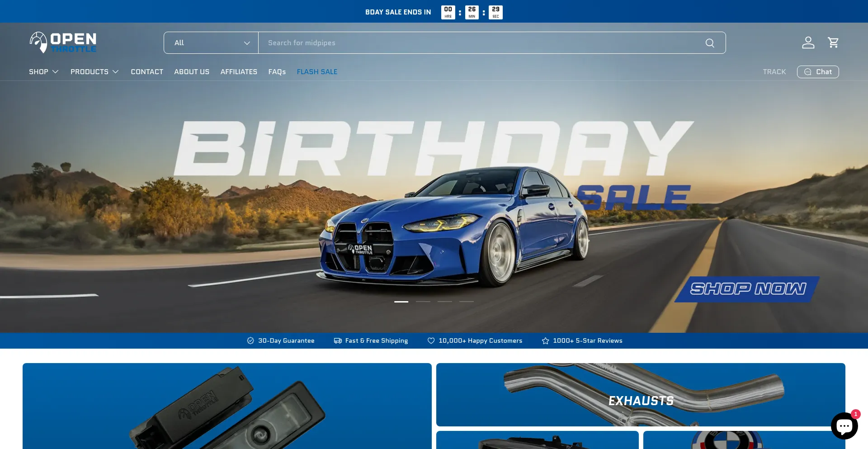Click the 5-Star Reviews star icon
The width and height of the screenshot is (868, 449).
[545, 340]
